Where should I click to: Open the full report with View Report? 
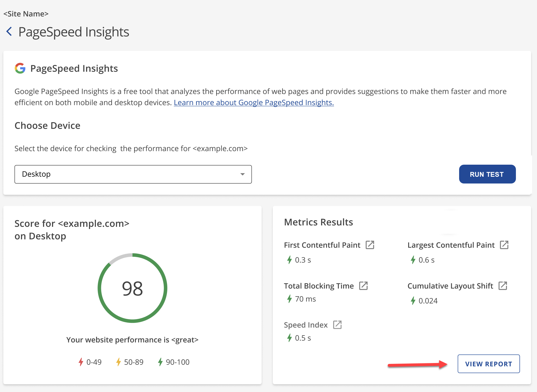[489, 364]
